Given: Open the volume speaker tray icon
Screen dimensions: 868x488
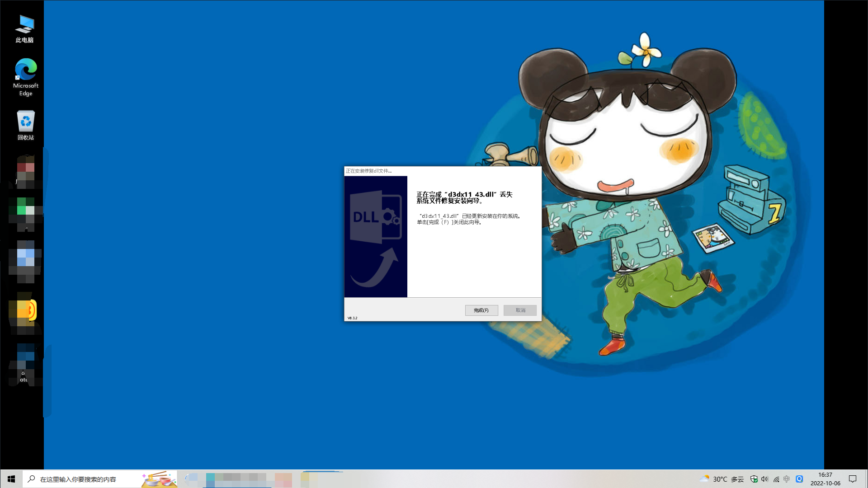Looking at the screenshot, I should [764, 479].
